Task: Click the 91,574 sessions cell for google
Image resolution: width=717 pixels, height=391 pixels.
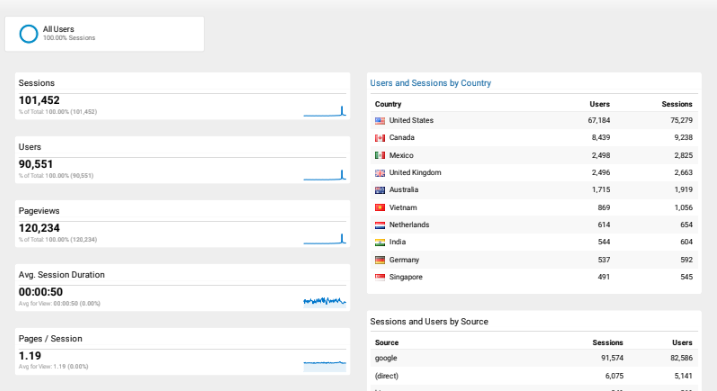Action: 612,358
